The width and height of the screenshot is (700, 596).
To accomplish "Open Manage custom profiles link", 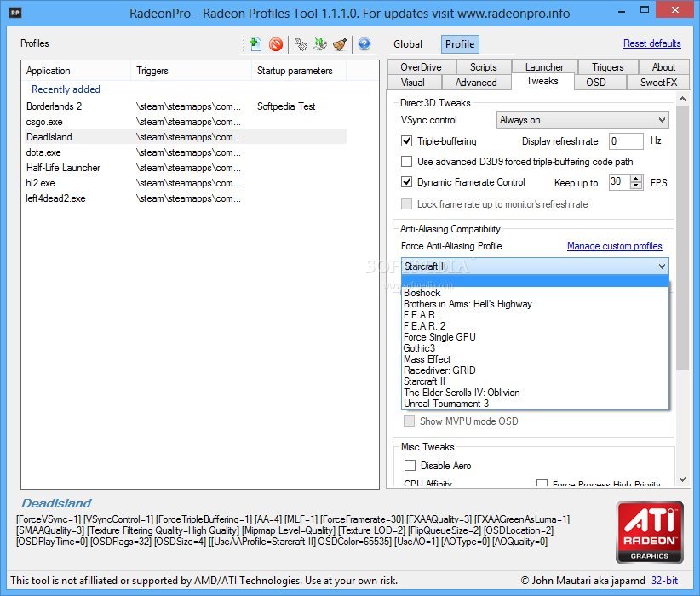I will (x=614, y=246).
